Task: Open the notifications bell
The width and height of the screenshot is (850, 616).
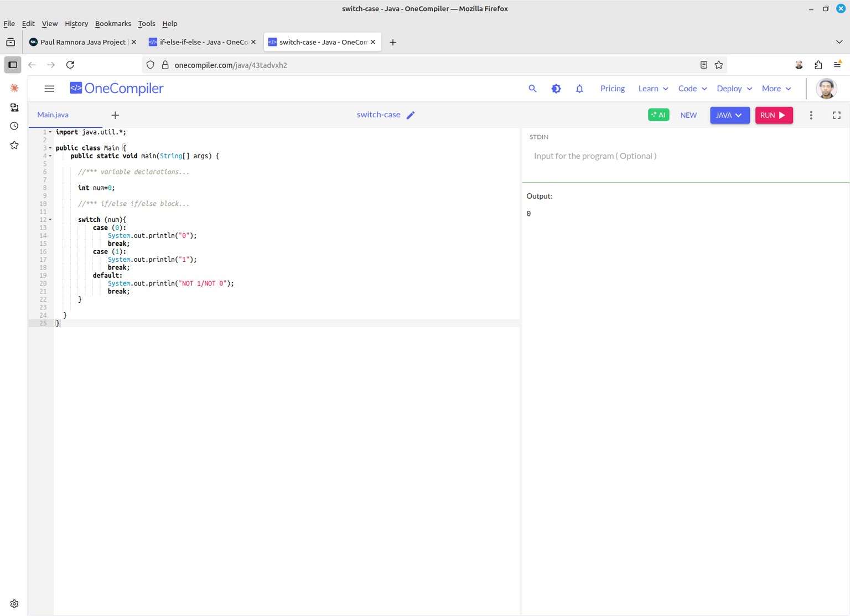Action: tap(579, 89)
